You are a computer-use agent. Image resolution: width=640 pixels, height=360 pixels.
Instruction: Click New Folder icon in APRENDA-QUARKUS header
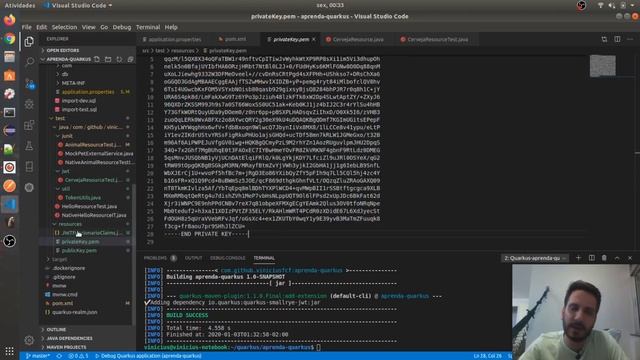pos(108,59)
